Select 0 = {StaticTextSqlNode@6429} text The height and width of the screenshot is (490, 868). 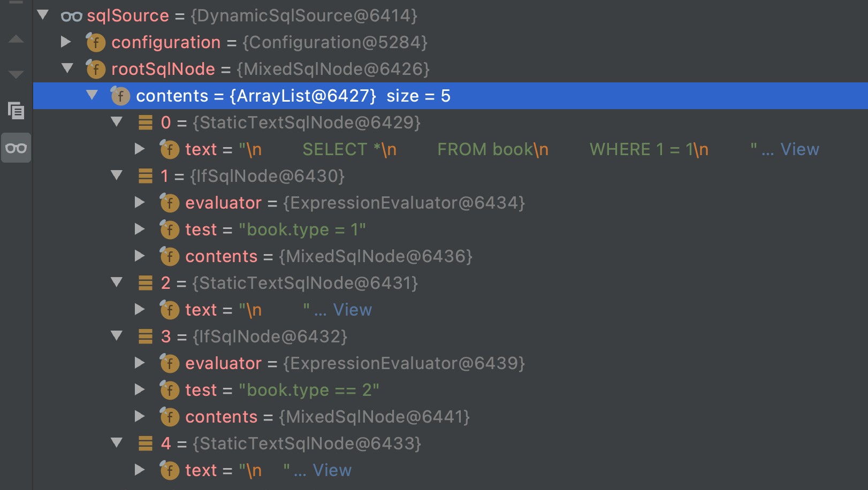[x=291, y=122]
